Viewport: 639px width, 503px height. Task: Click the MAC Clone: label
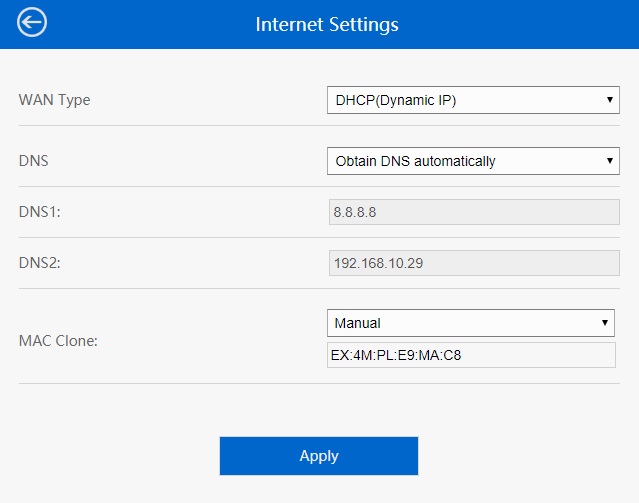point(59,340)
